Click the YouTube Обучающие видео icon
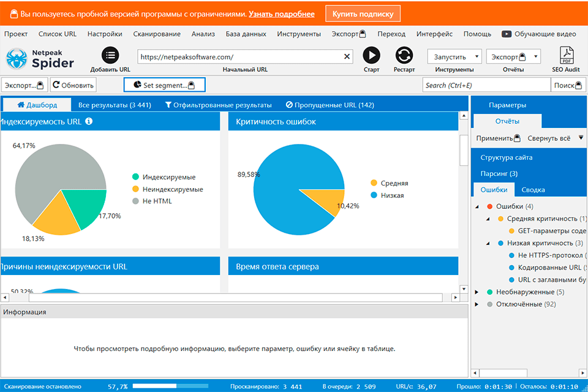 click(507, 34)
